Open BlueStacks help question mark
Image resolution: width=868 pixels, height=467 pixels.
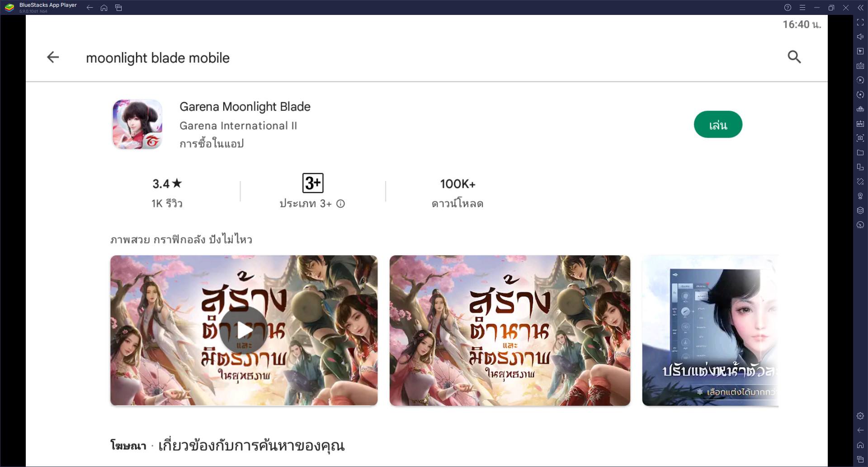[788, 8]
